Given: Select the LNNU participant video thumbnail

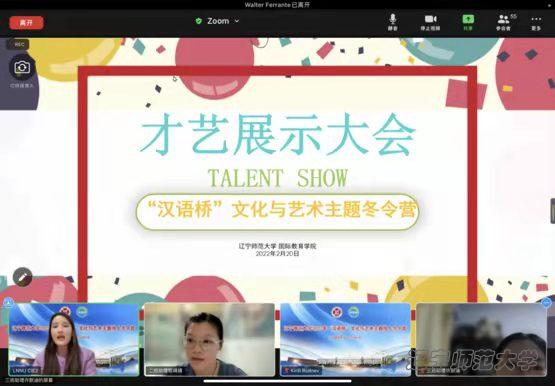Looking at the screenshot, I should point(74,339).
